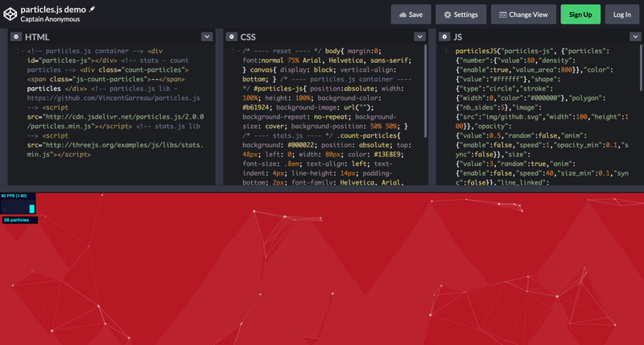The width and height of the screenshot is (644, 345).
Task: Expand the JS panel dropdown arrow
Action: tap(635, 36)
